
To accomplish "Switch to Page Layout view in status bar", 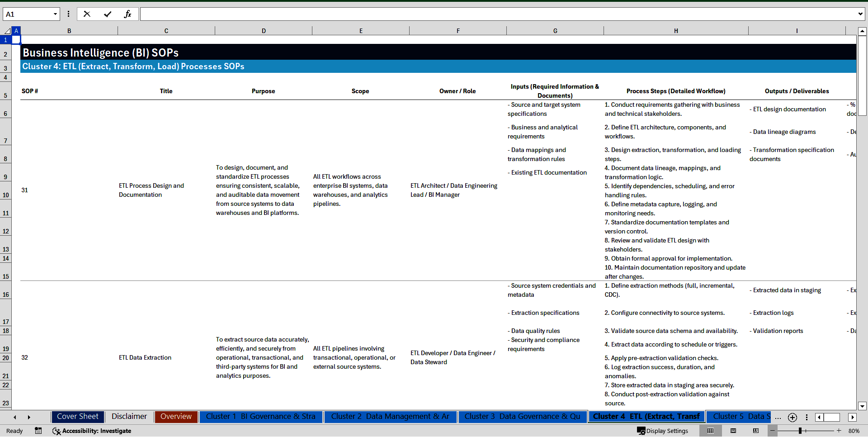I will point(733,431).
